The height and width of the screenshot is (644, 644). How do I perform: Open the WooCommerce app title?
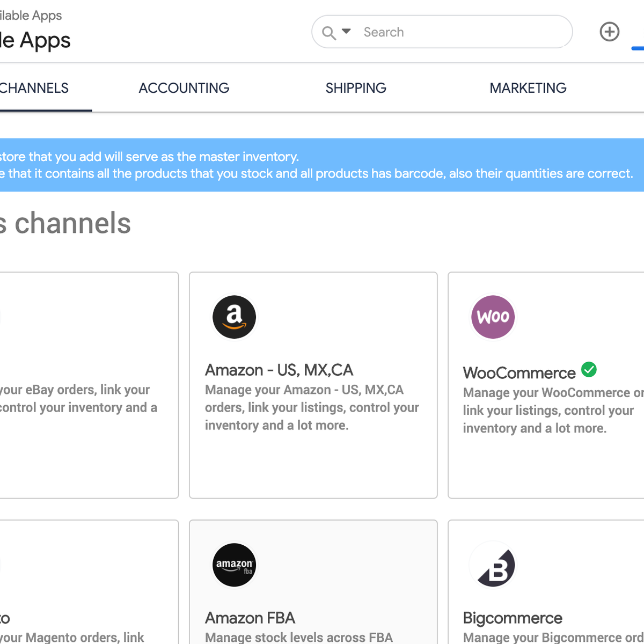(x=519, y=373)
